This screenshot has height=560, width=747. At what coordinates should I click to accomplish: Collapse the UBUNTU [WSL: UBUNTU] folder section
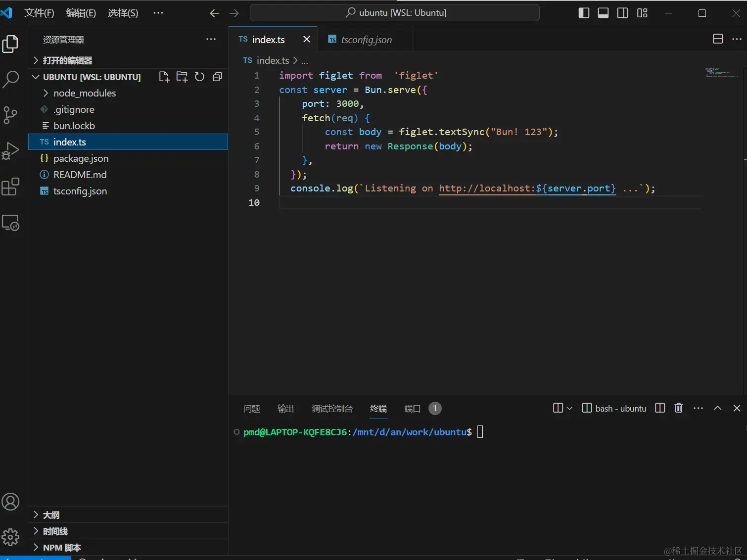[x=92, y=77]
